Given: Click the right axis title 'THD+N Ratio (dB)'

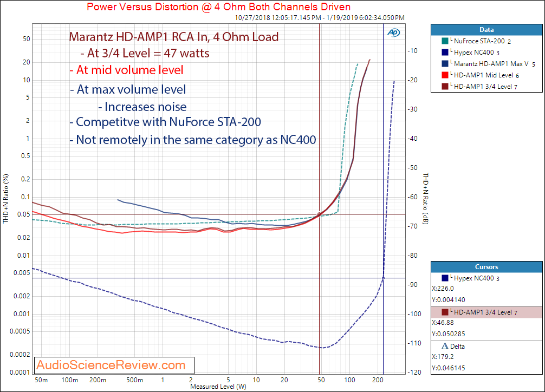Looking at the screenshot, I should point(426,198).
